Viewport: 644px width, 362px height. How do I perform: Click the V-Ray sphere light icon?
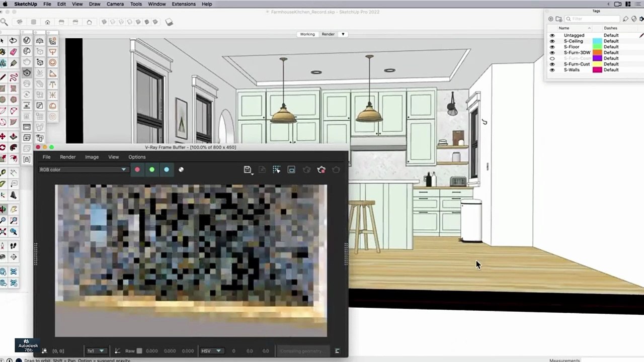[53, 62]
